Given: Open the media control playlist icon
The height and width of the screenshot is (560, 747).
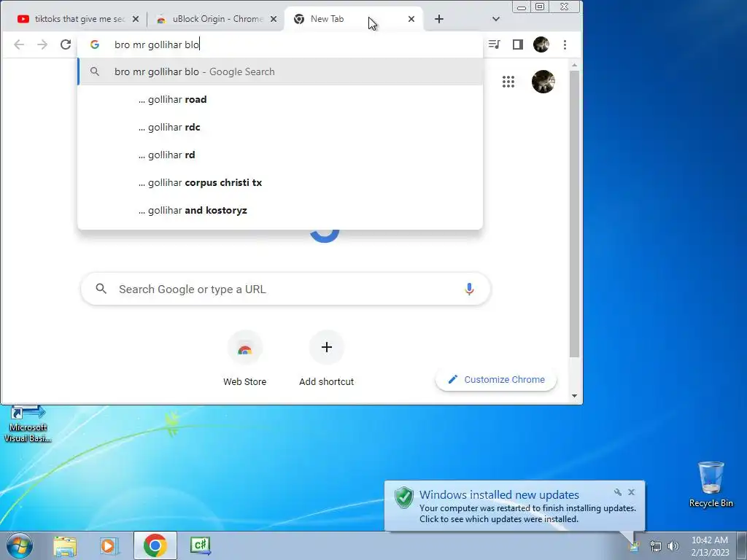Looking at the screenshot, I should click(x=494, y=44).
